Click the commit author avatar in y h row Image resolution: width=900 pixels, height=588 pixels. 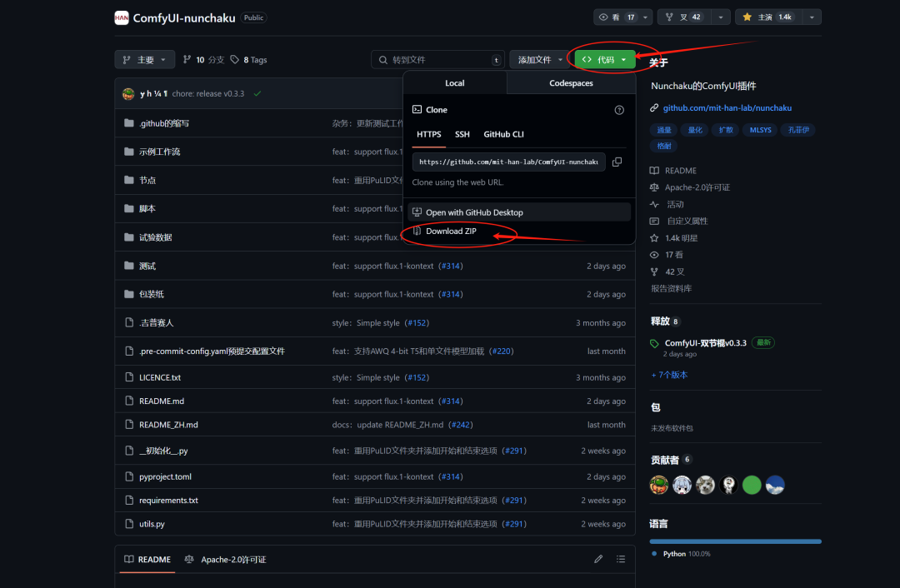point(128,93)
